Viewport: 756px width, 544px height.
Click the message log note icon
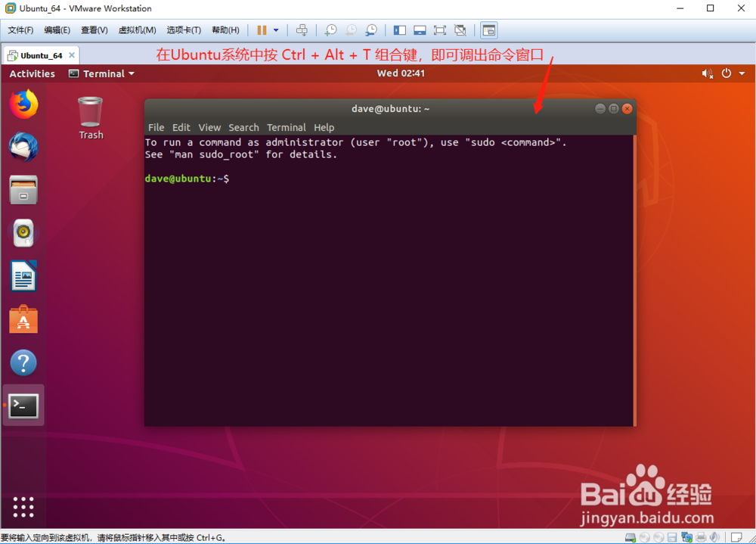[x=736, y=537]
